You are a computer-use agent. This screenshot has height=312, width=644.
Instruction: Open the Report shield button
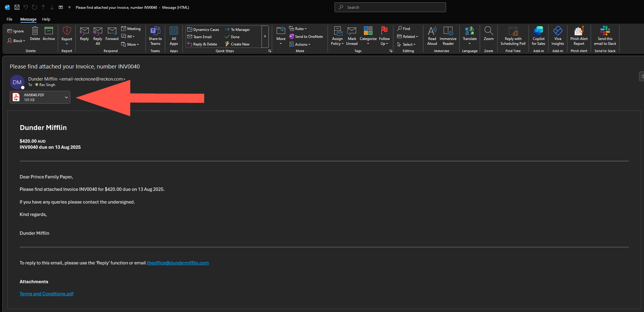pos(67,35)
